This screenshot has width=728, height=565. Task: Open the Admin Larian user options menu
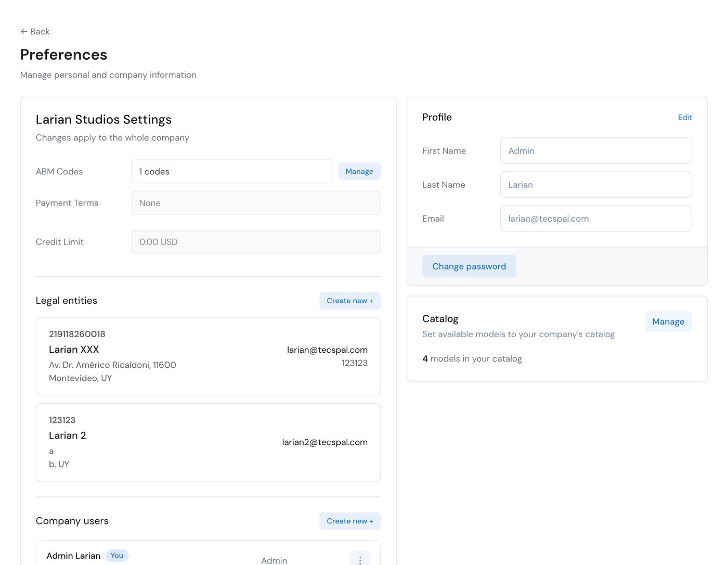[360, 559]
